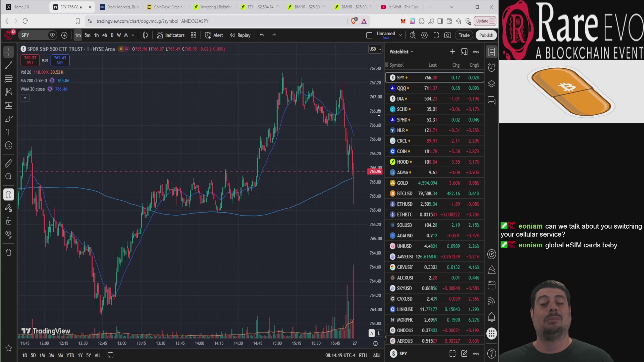
Task: Open notifications bell icon
Action: (491, 317)
